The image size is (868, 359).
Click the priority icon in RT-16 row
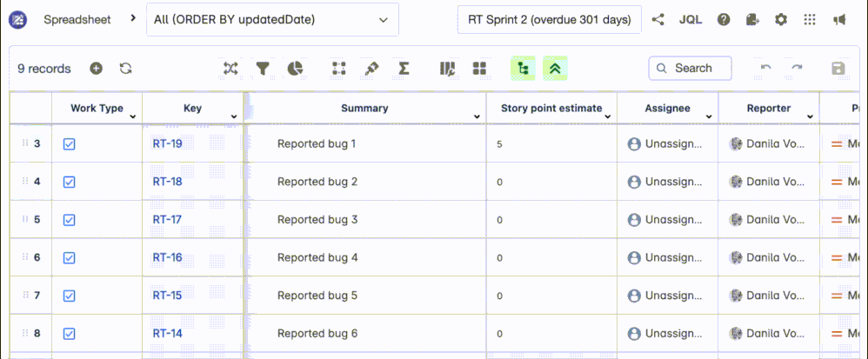tap(837, 258)
